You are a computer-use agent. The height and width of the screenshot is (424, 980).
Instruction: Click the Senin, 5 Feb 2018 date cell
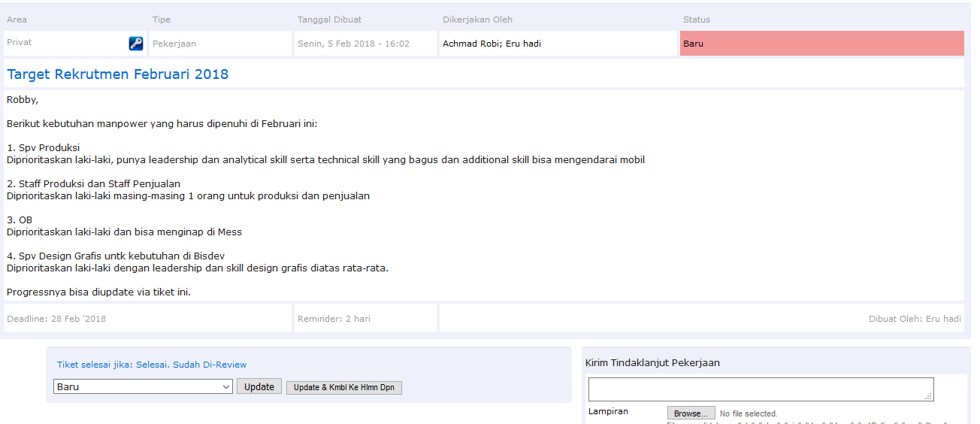[353, 44]
